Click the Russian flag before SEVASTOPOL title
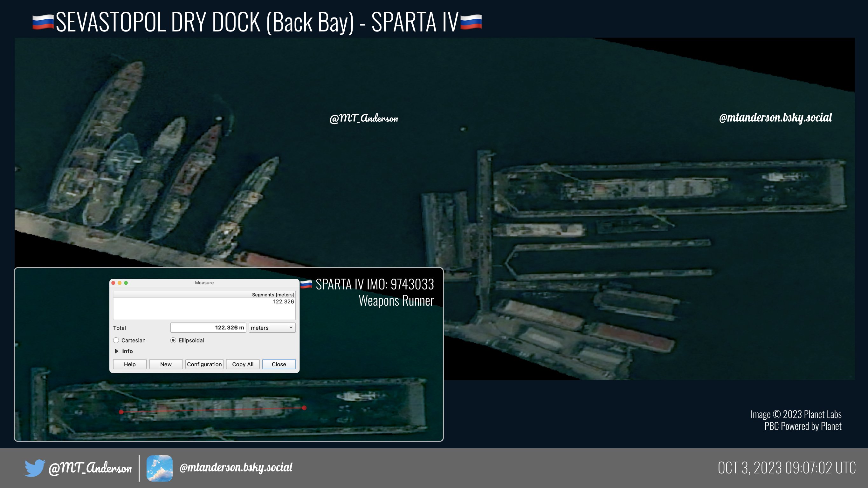This screenshot has height=488, width=868. click(43, 22)
